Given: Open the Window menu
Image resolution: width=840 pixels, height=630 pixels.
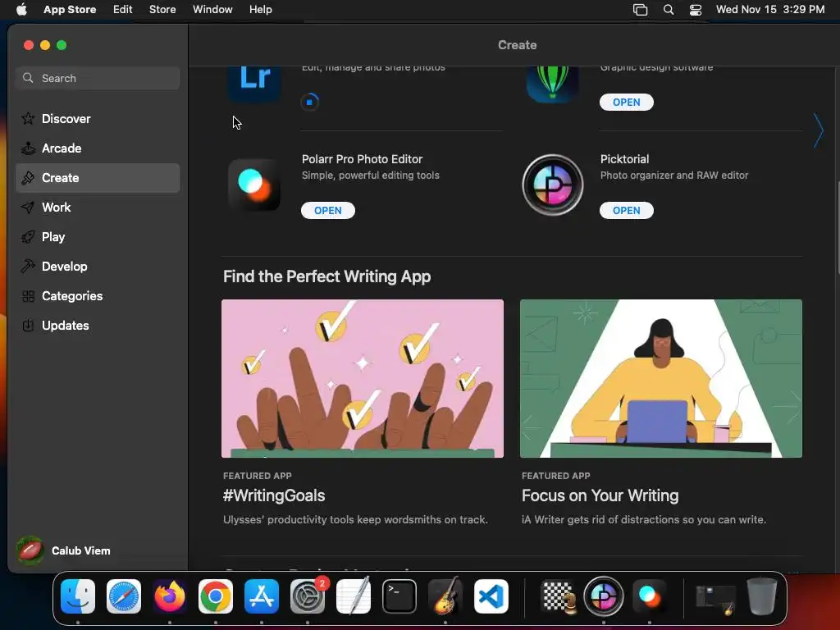Looking at the screenshot, I should [x=212, y=10].
